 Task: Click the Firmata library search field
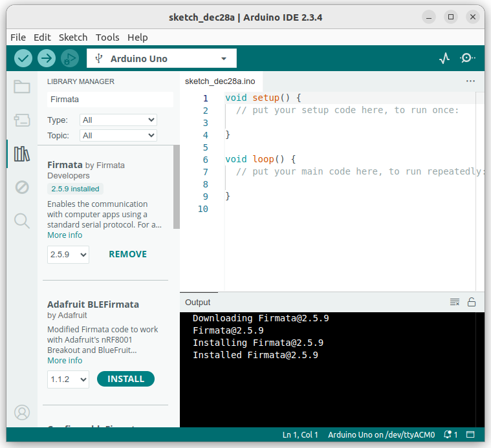110,100
